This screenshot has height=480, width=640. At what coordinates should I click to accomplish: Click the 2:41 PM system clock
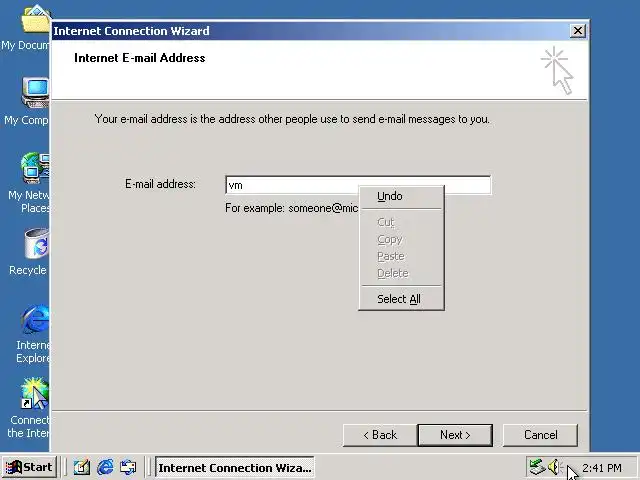coord(602,467)
